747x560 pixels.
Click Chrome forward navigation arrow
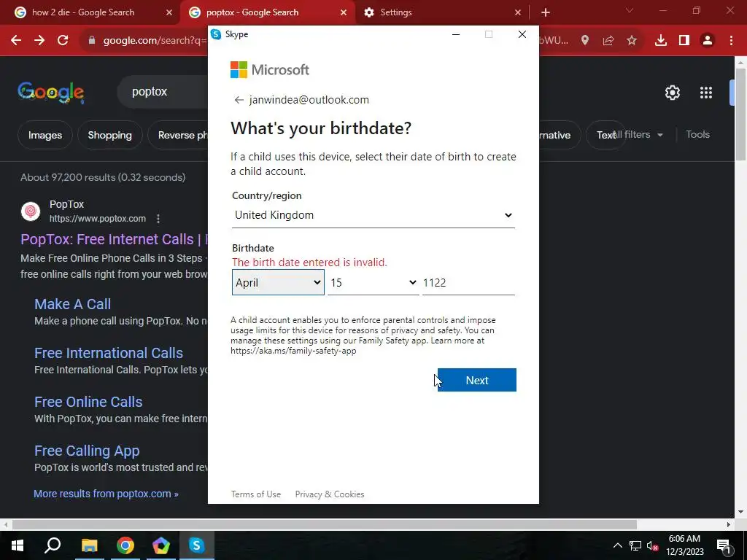[x=39, y=41]
